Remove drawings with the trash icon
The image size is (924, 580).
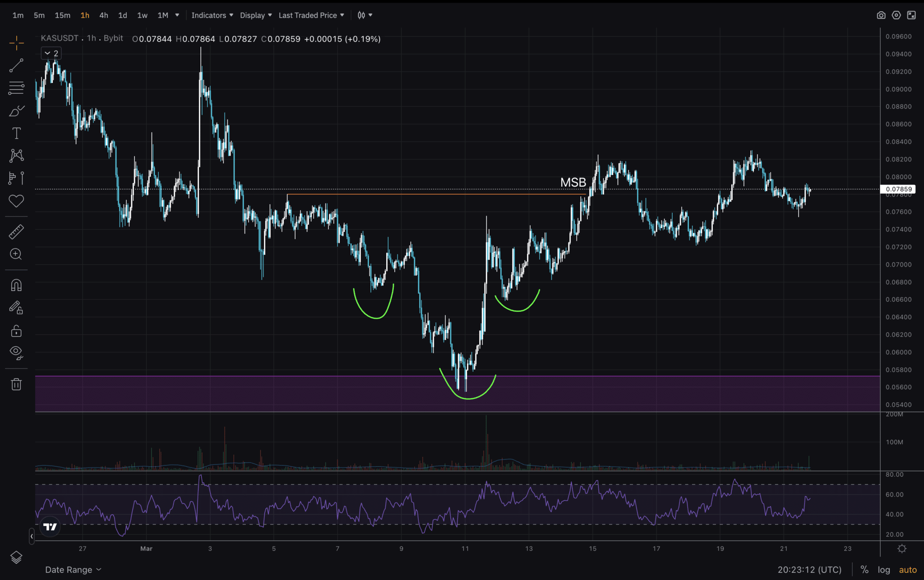(16, 384)
